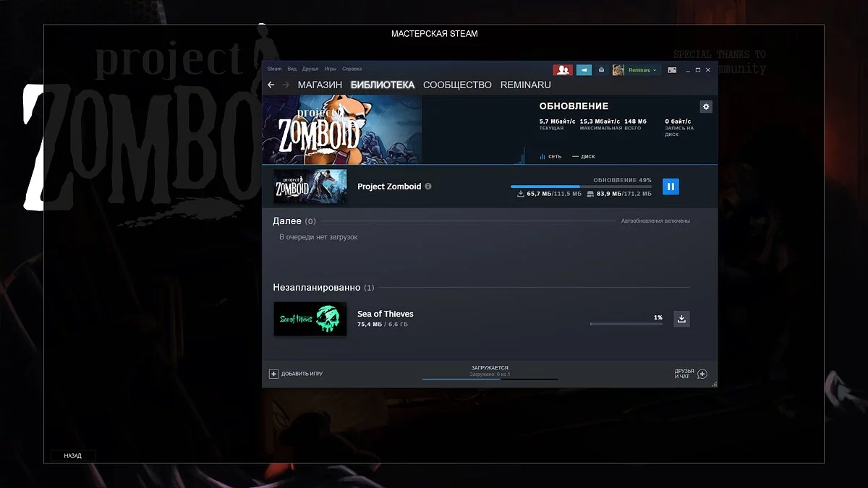868x488 pixels.
Task: Click the ДОБАВИТЬ ИГРУ button
Action: pos(296,374)
